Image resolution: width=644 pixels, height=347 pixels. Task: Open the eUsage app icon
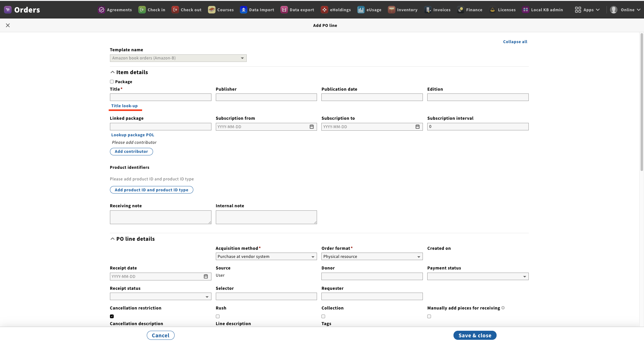tap(361, 10)
